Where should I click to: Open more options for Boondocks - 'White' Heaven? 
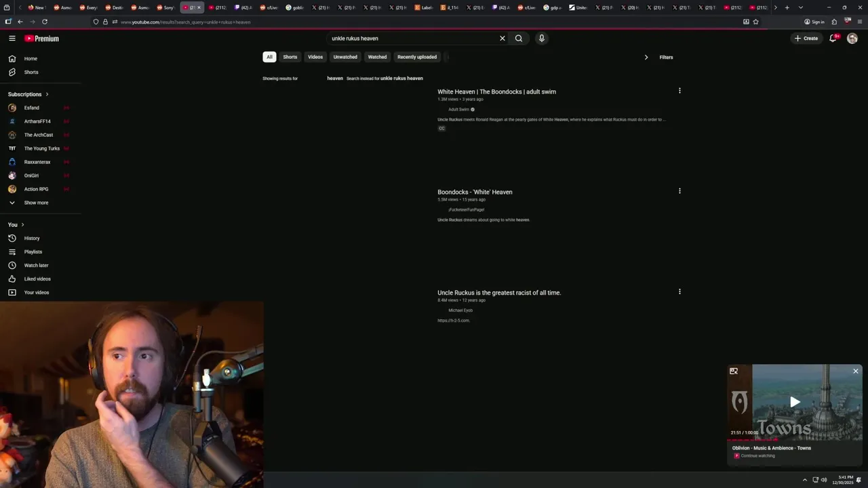tap(679, 191)
